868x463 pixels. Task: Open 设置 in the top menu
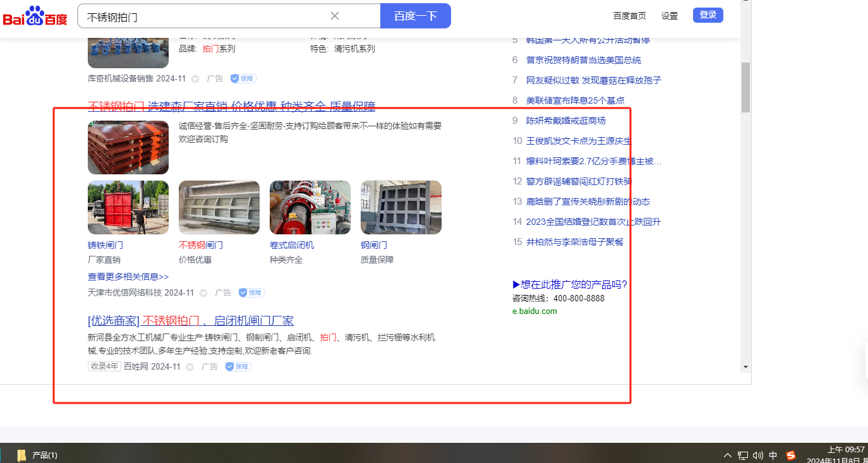[670, 16]
